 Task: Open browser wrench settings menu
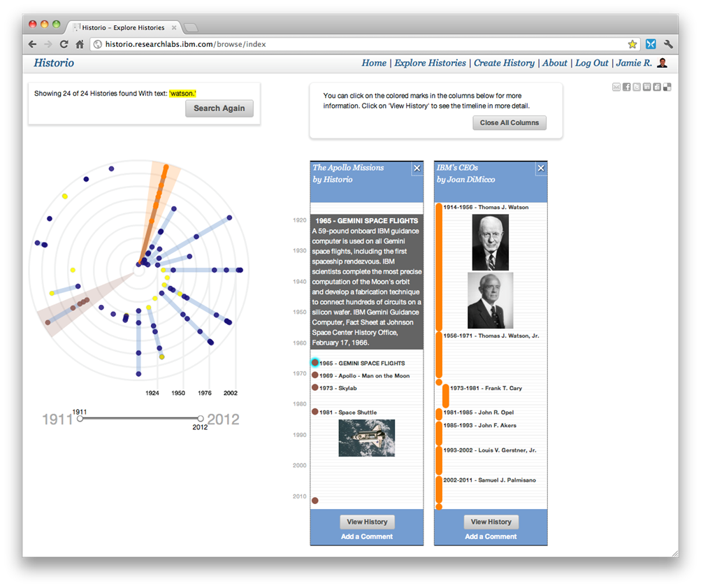(x=668, y=44)
